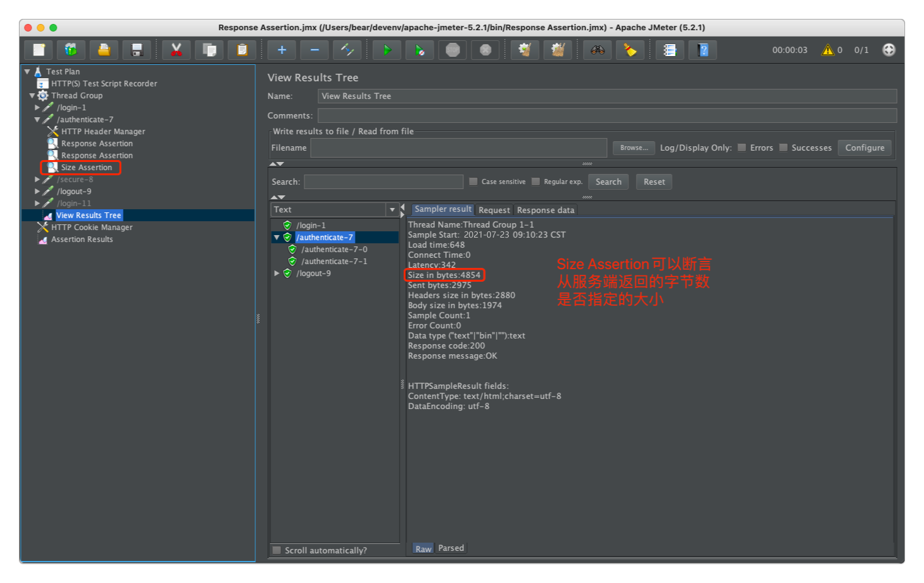
Task: Click the Toggle enable/disable icon in toolbar
Action: 347,50
